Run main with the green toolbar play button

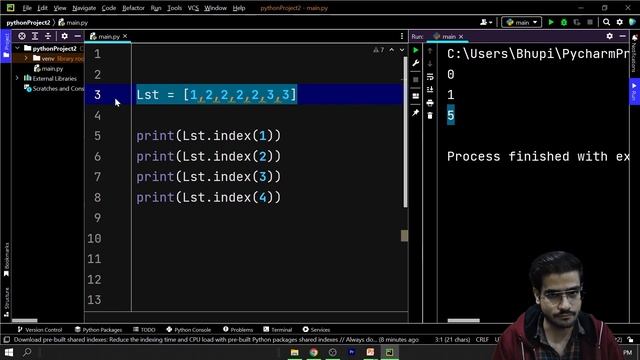pos(551,22)
